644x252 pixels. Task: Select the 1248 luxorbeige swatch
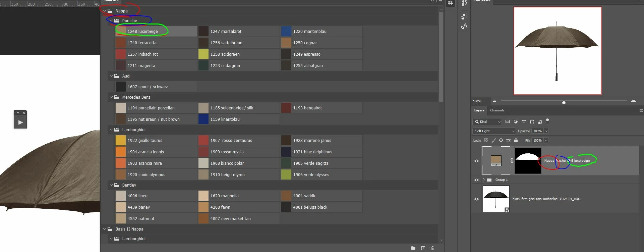coord(156,31)
